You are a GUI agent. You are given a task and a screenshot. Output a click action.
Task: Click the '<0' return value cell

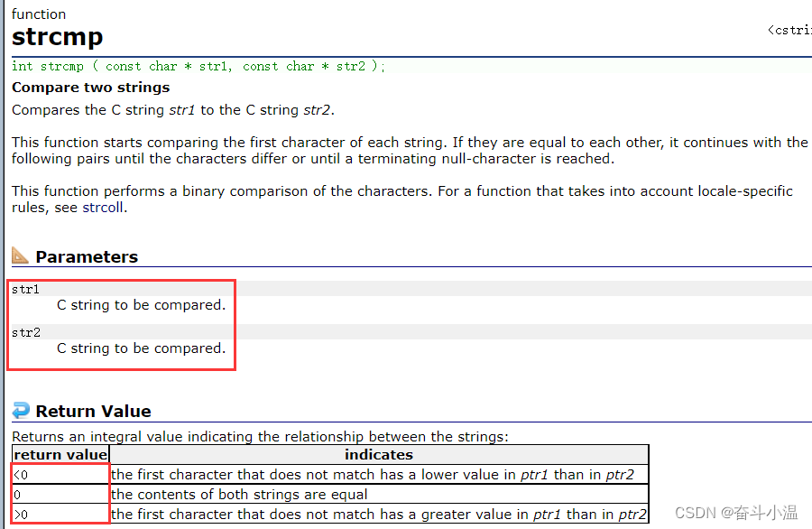[60, 475]
